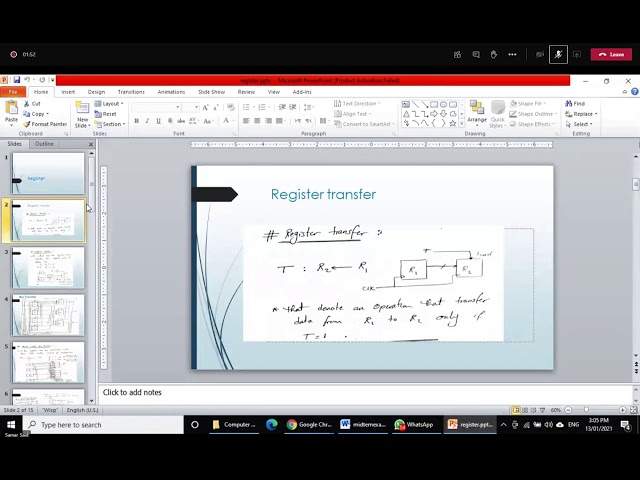This screenshot has width=640, height=480.
Task: Open the Animations tab
Action: pyautogui.click(x=171, y=92)
